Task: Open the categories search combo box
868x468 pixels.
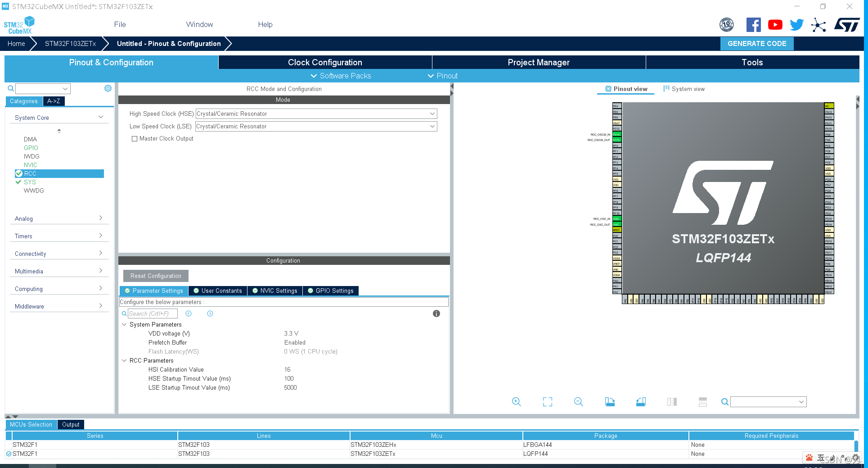Action: point(43,89)
